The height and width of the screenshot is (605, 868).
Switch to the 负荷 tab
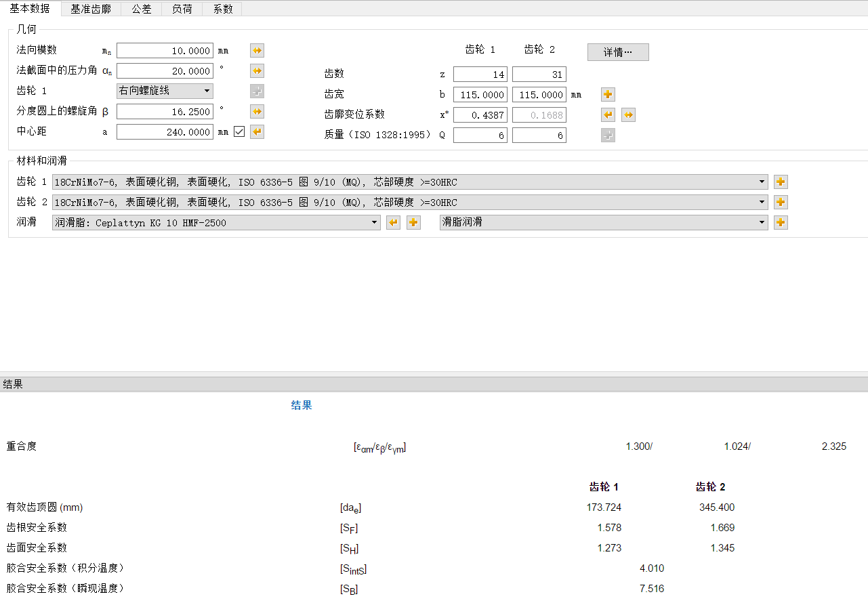tap(182, 9)
